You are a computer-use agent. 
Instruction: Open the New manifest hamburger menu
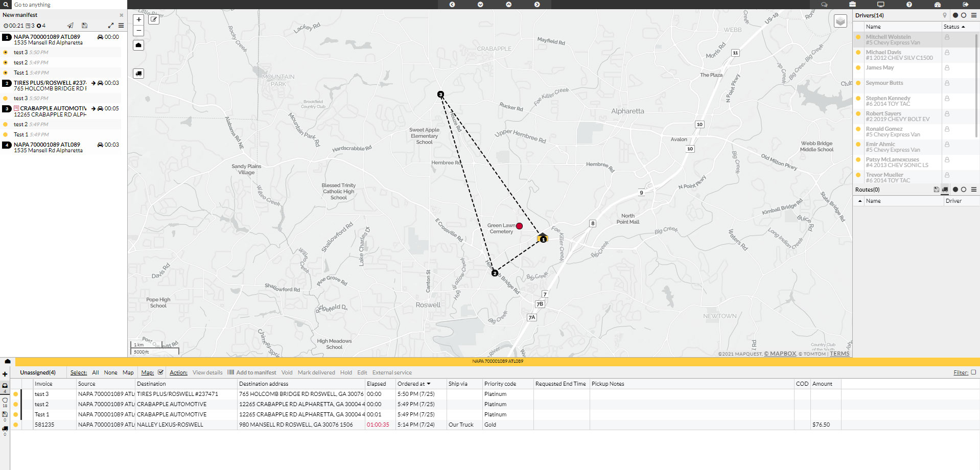[x=121, y=26]
